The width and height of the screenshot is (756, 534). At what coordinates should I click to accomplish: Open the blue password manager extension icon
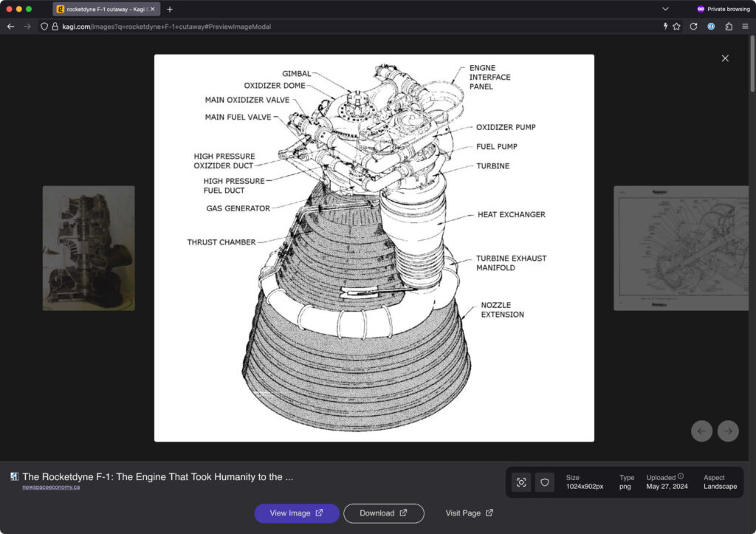click(x=711, y=27)
